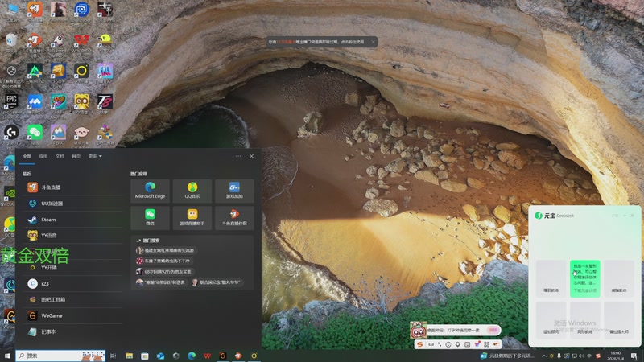
Task: Switch to the 网页 search tab
Action: [x=76, y=156]
